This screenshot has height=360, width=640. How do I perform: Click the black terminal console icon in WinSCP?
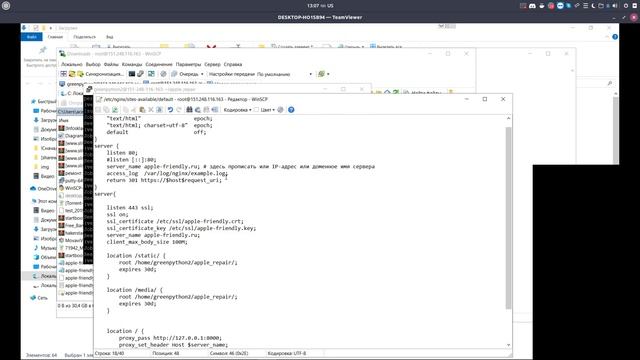131,74
